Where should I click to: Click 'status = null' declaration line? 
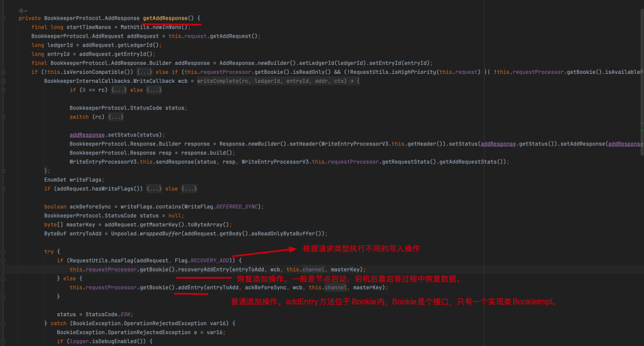[114, 216]
